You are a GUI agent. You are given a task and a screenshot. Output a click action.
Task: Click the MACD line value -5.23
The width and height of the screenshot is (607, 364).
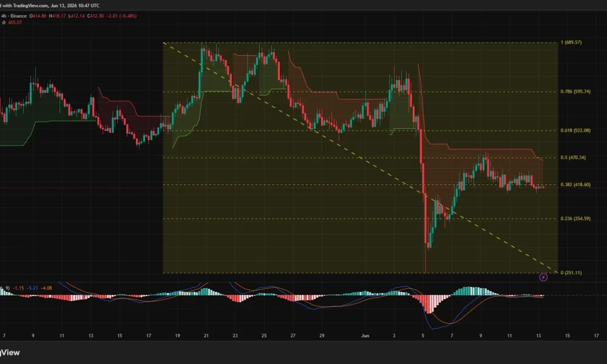click(32, 288)
